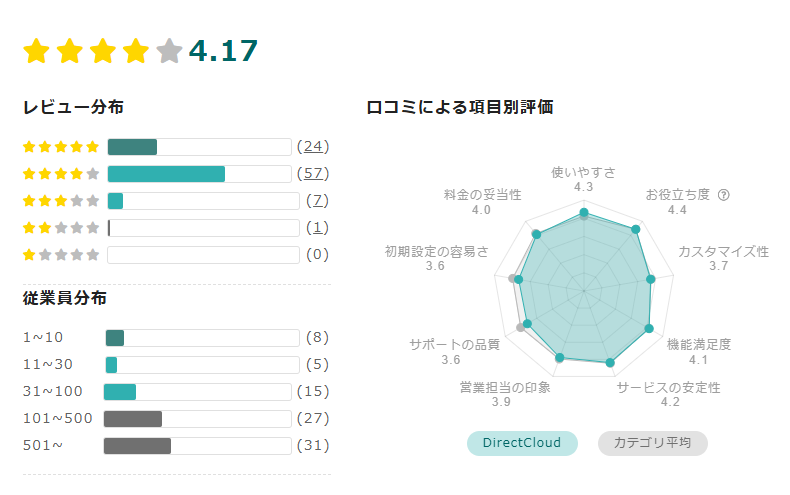Click the 501~ employee distribution bar
This screenshot has width=790, height=495.
[x=198, y=446]
